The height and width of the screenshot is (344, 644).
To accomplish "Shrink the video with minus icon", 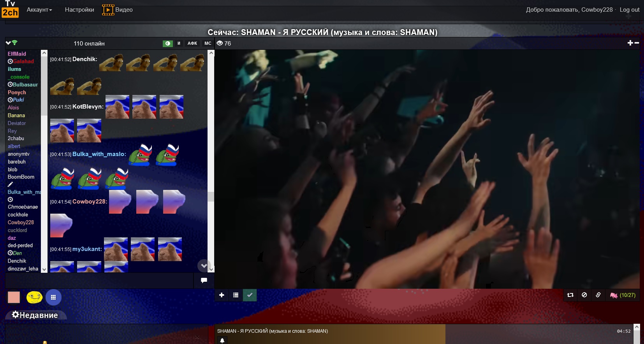I will [x=637, y=43].
